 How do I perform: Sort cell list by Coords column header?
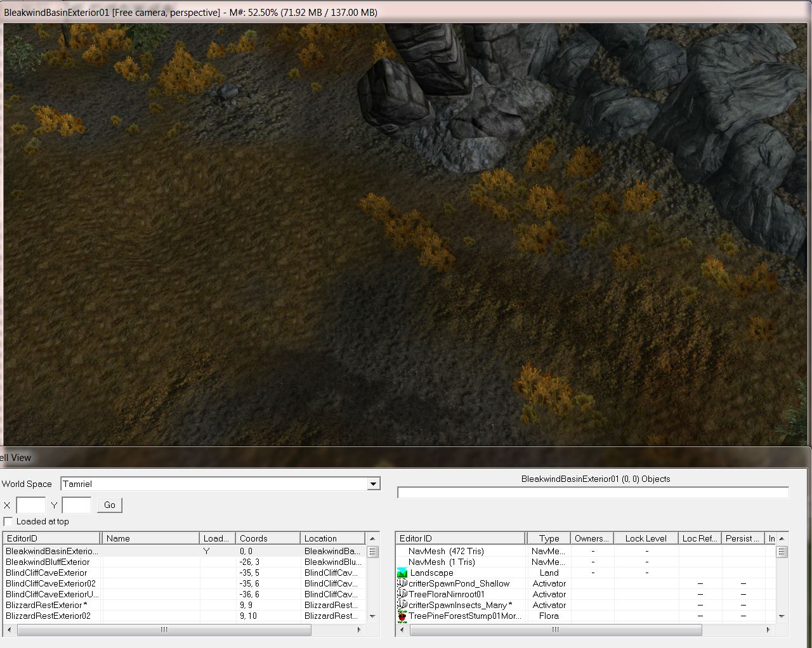click(266, 538)
